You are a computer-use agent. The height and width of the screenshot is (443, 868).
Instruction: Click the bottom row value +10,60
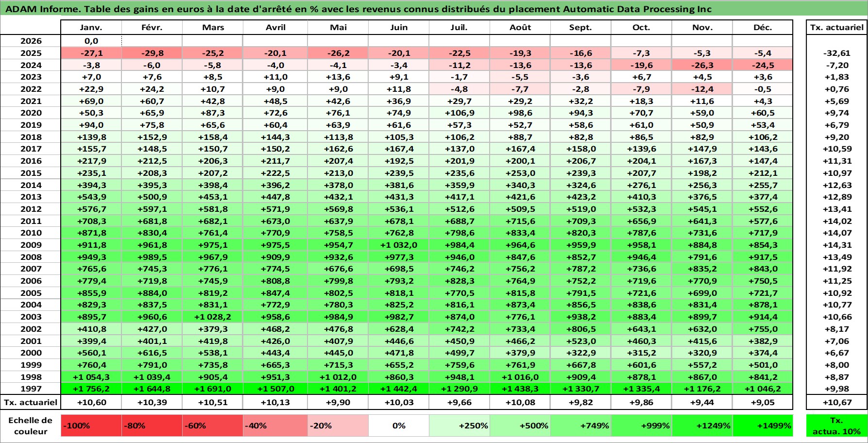91,402
